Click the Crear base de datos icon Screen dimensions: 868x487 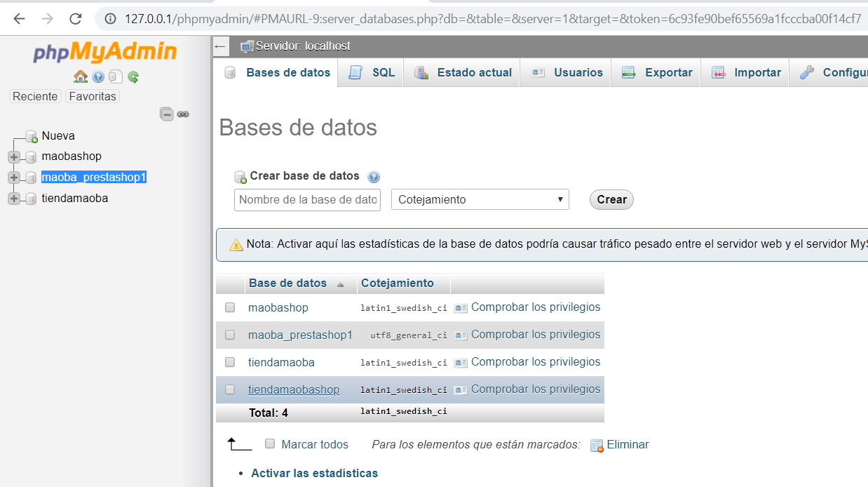[x=240, y=177]
